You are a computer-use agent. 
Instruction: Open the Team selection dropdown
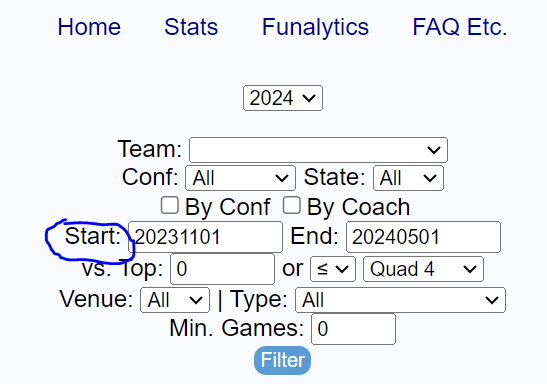(318, 150)
